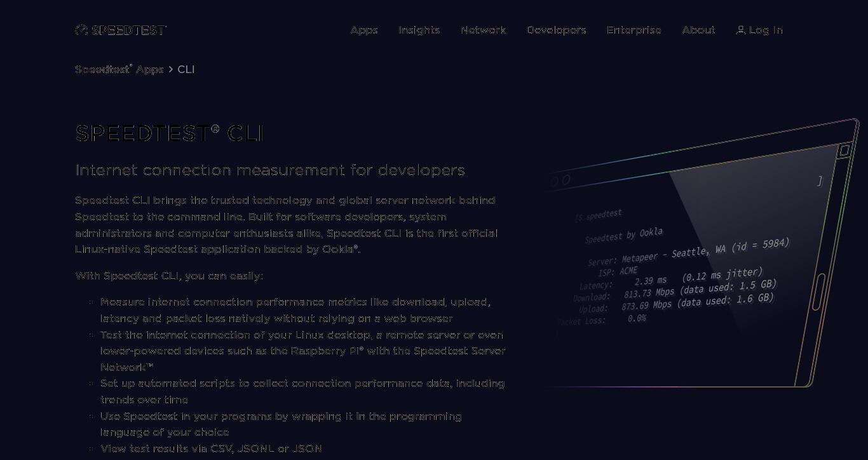Click bullet 'View test results via CSV, JSONL or JSON'
This screenshot has height=460, width=868.
[x=211, y=449]
